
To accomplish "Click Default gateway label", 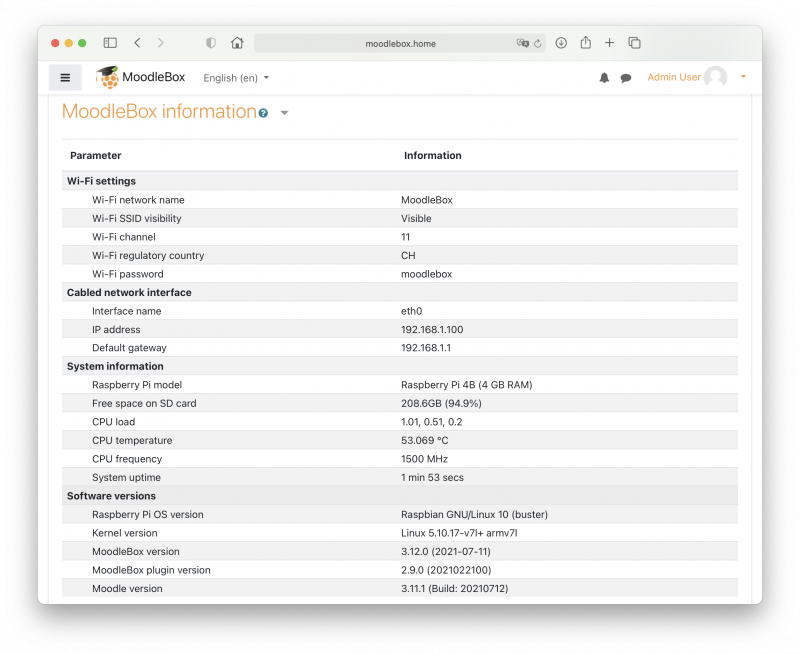I will click(x=129, y=348).
